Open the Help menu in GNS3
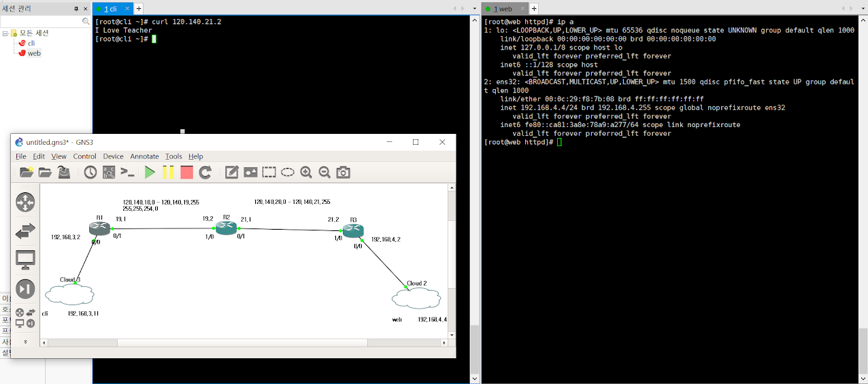This screenshot has width=868, height=384. coord(196,156)
